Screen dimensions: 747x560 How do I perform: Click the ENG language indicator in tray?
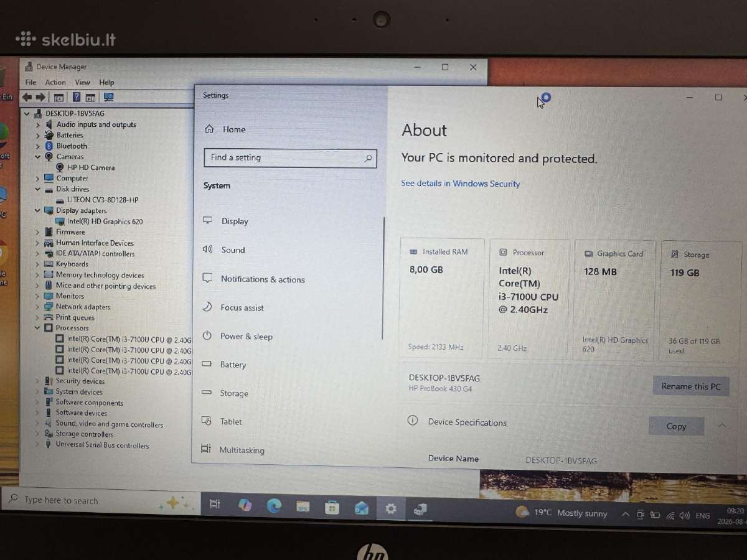[x=703, y=515]
